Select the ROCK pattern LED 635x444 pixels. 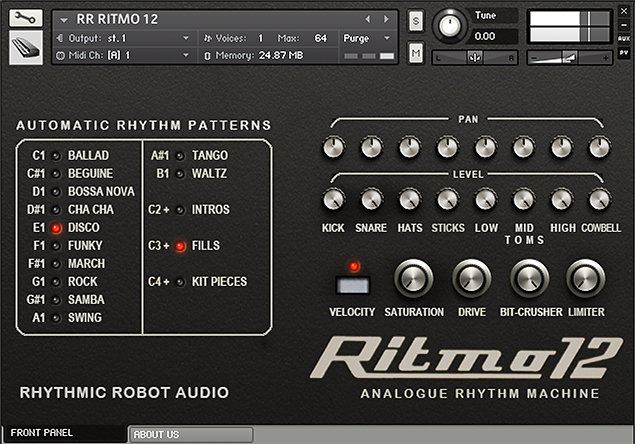56,282
